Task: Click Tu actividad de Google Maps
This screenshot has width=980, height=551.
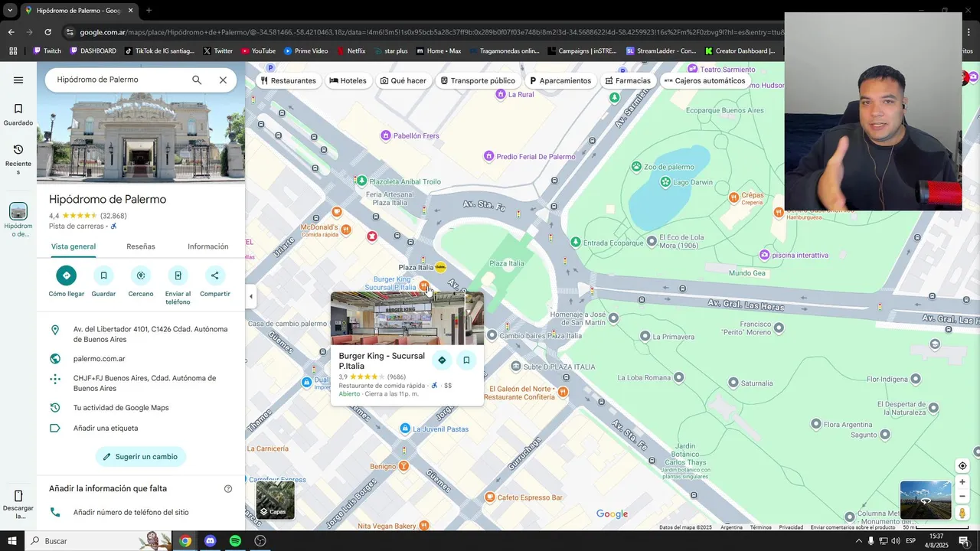Action: (x=121, y=408)
